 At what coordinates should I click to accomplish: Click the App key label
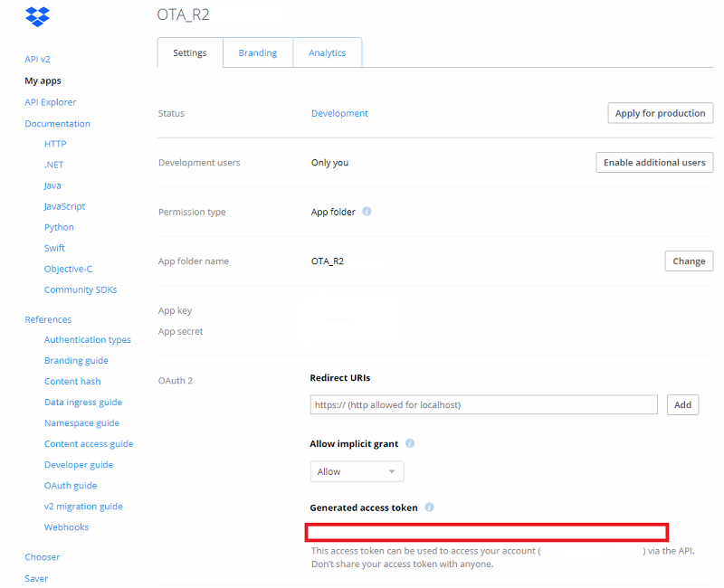click(x=175, y=310)
